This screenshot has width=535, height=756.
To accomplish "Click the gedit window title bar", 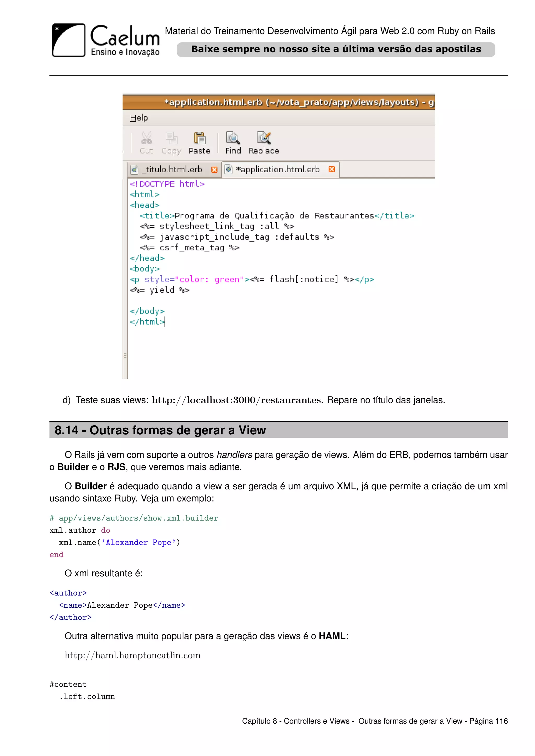I will click(279, 102).
